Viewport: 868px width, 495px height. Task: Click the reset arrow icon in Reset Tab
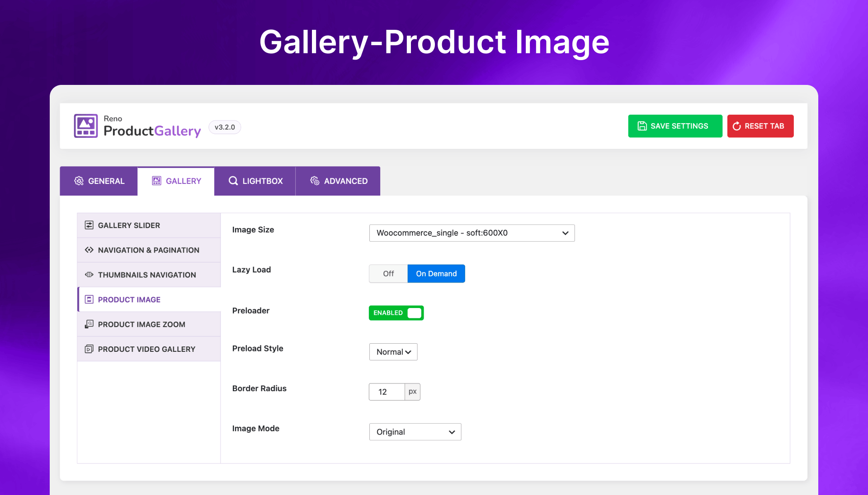pos(736,126)
